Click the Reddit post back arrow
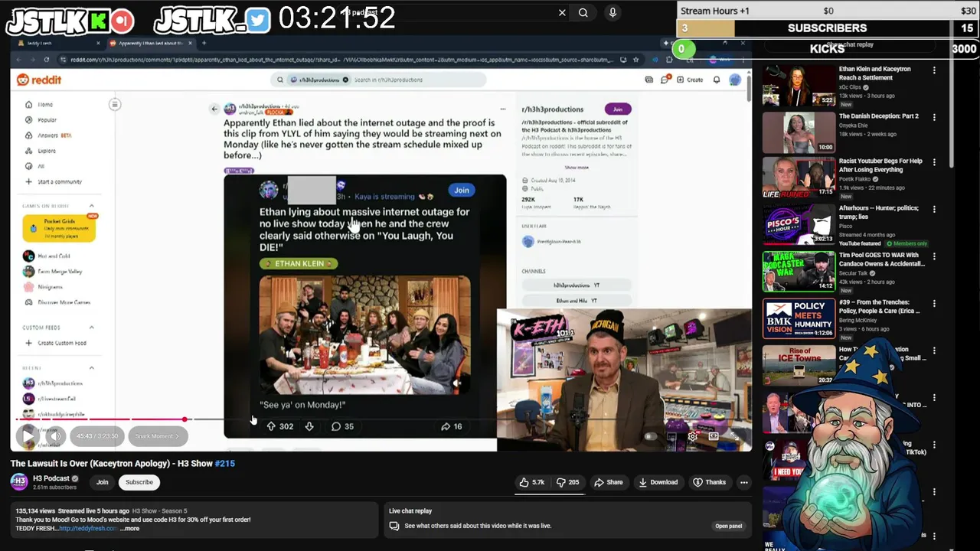 [x=214, y=109]
